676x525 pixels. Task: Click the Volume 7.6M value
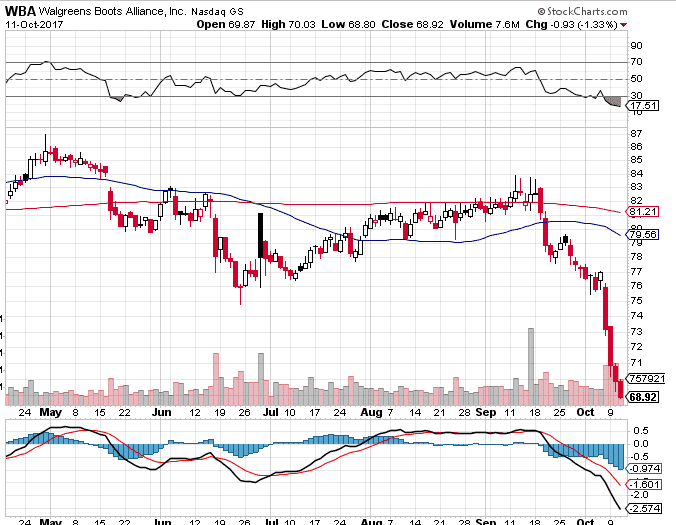pos(485,24)
